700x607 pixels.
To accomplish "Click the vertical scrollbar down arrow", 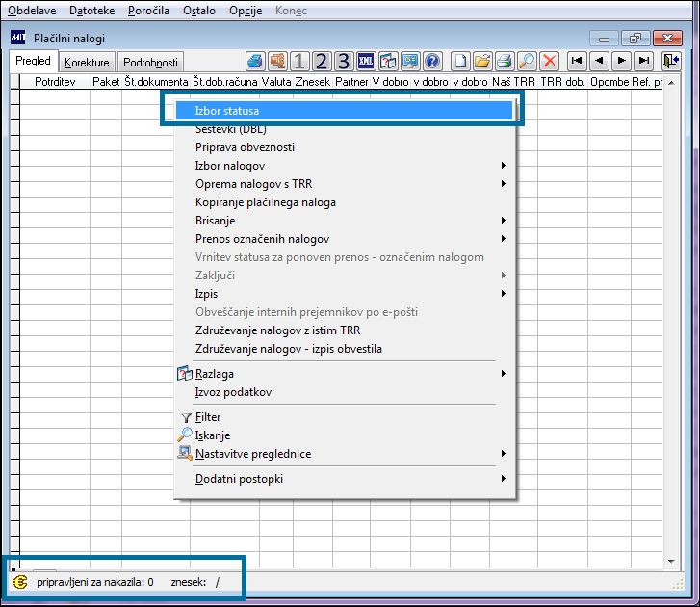I will (671, 562).
